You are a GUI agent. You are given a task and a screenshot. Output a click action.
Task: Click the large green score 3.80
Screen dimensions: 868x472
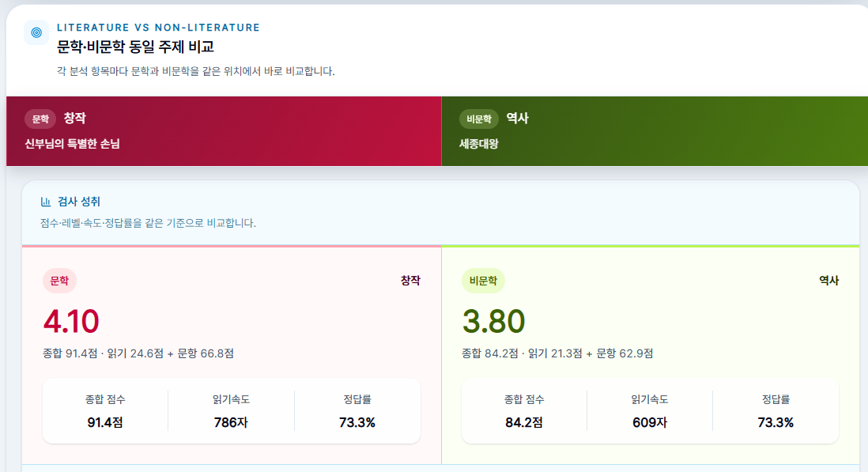(x=494, y=322)
